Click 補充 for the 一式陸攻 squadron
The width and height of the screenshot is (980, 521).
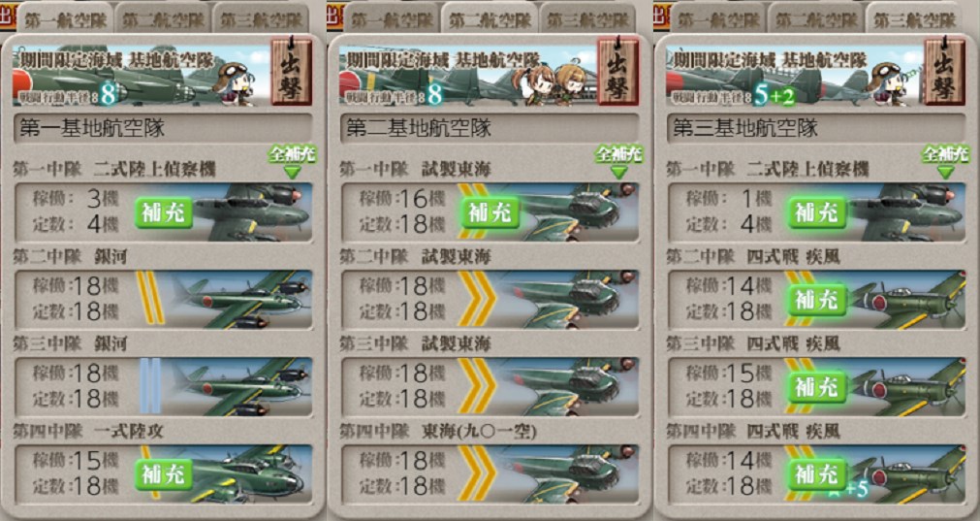pyautogui.click(x=163, y=474)
